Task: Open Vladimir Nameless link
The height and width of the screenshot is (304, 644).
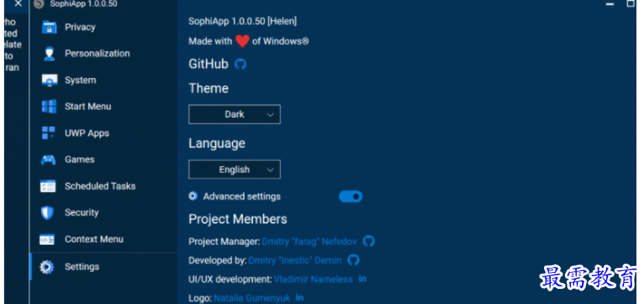Action: (x=313, y=280)
